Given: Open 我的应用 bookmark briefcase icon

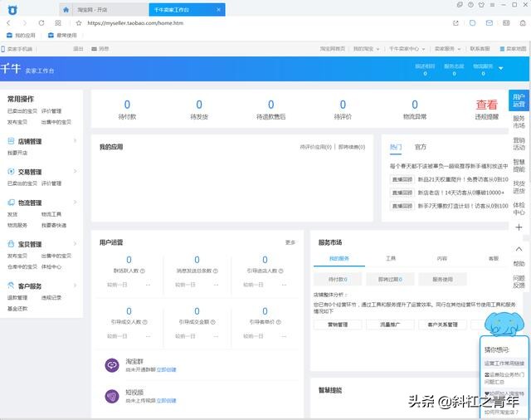Looking at the screenshot, I should 9,35.
